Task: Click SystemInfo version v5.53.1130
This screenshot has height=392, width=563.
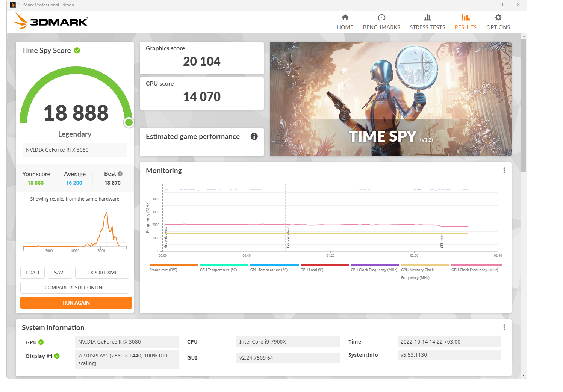Action: point(449,355)
